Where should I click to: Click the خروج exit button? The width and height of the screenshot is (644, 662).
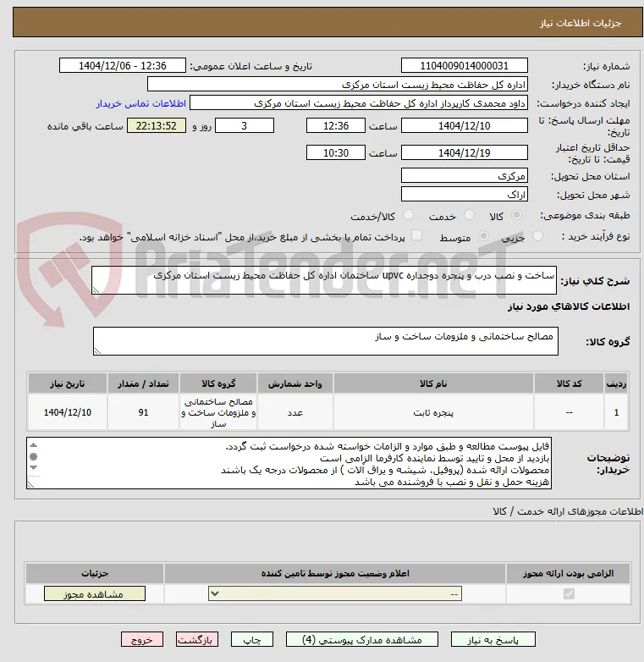[x=142, y=640]
